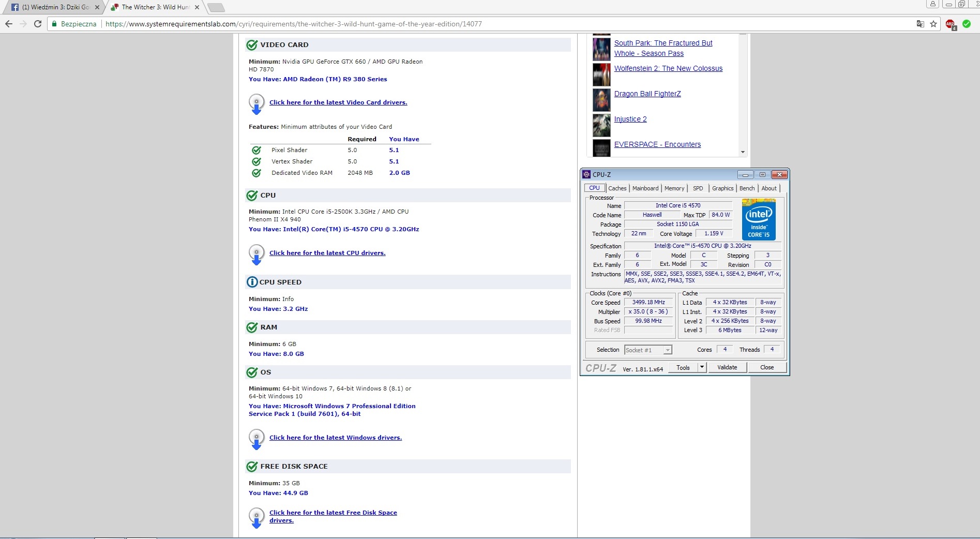Click the Core Speed value 3499.18 MHz
980x539 pixels.
click(649, 302)
